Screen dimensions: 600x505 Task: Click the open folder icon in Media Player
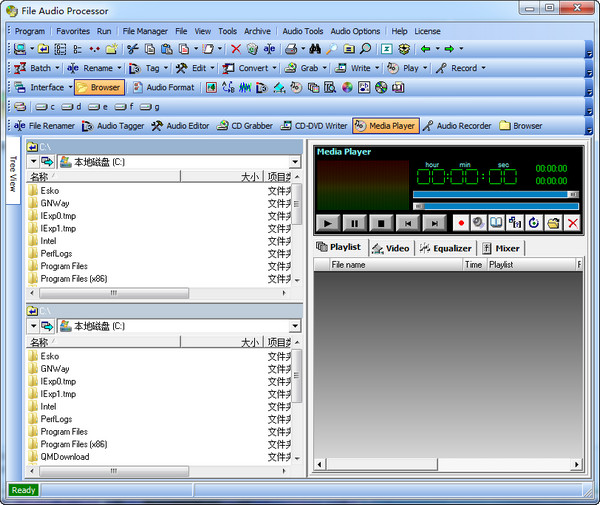tap(552, 223)
